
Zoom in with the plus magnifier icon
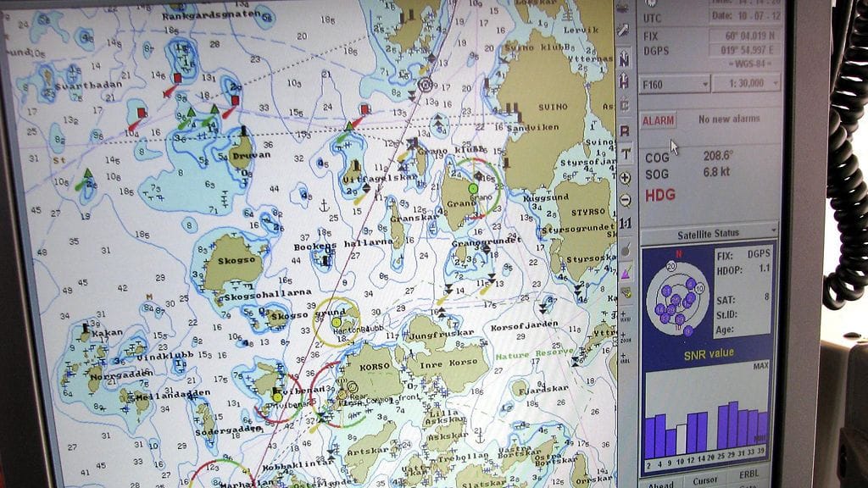(626, 177)
